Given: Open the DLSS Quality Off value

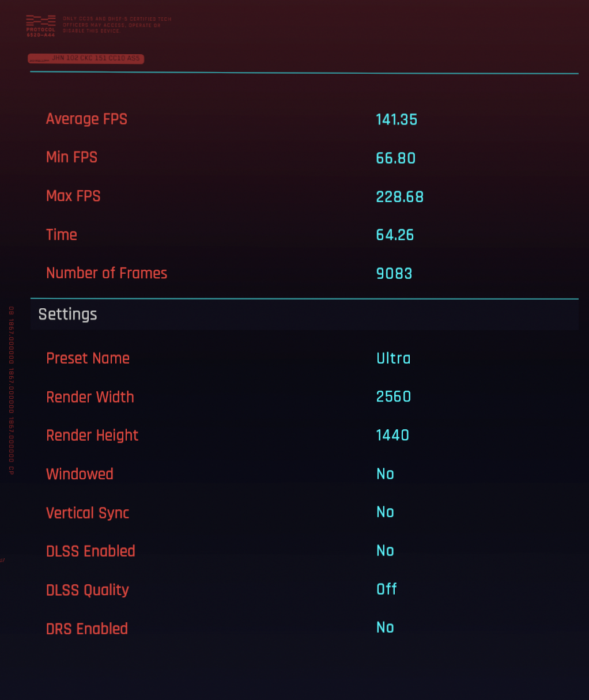Looking at the screenshot, I should tap(387, 589).
